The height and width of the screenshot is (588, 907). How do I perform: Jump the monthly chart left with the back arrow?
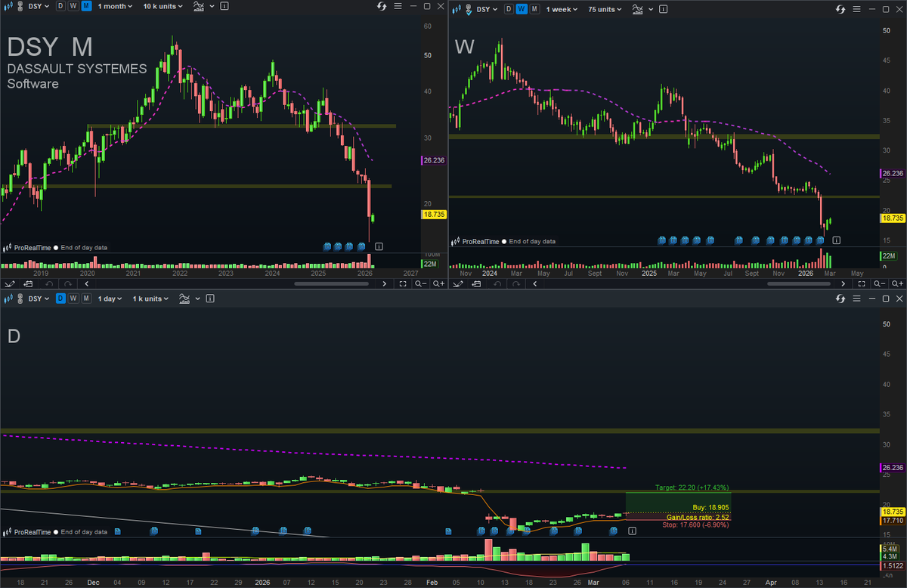(86, 283)
